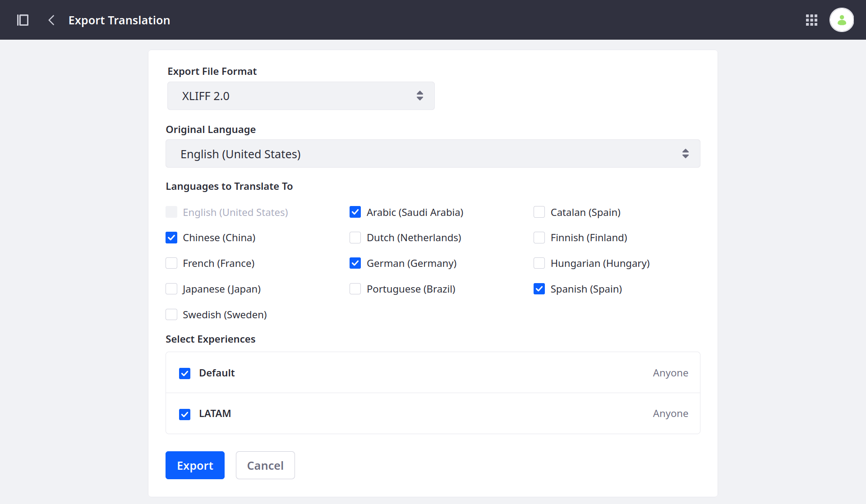Toggle the Chinese (China) checkbox
The width and height of the screenshot is (866, 504).
[172, 238]
